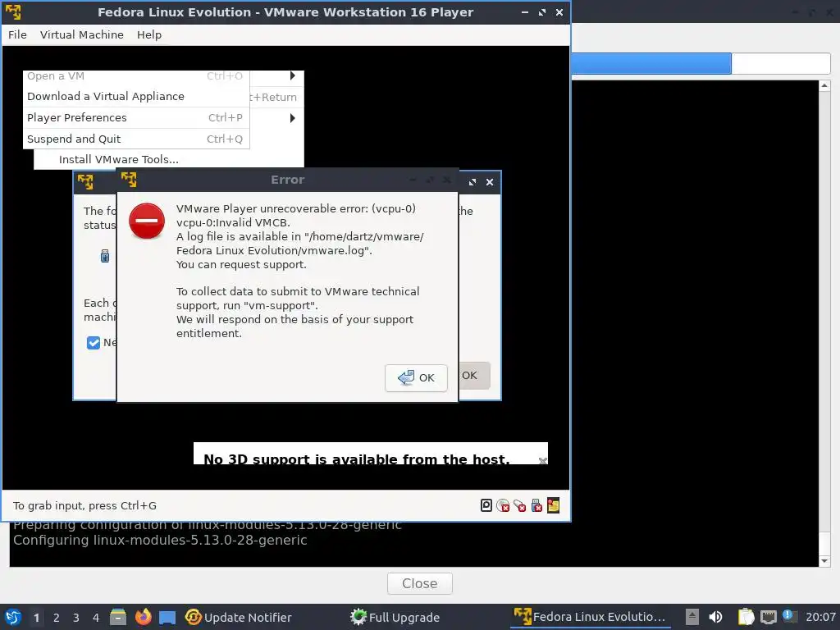Toggle the Never show checkbox in the background dialog

tap(94, 343)
